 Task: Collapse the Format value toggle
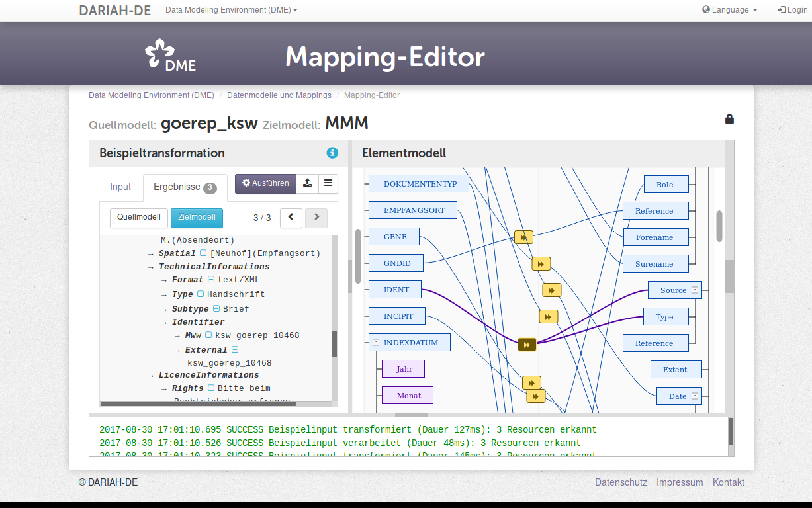click(x=211, y=280)
